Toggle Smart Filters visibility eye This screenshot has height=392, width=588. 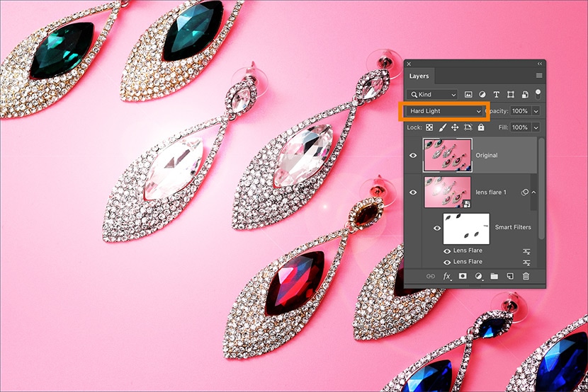(436, 228)
